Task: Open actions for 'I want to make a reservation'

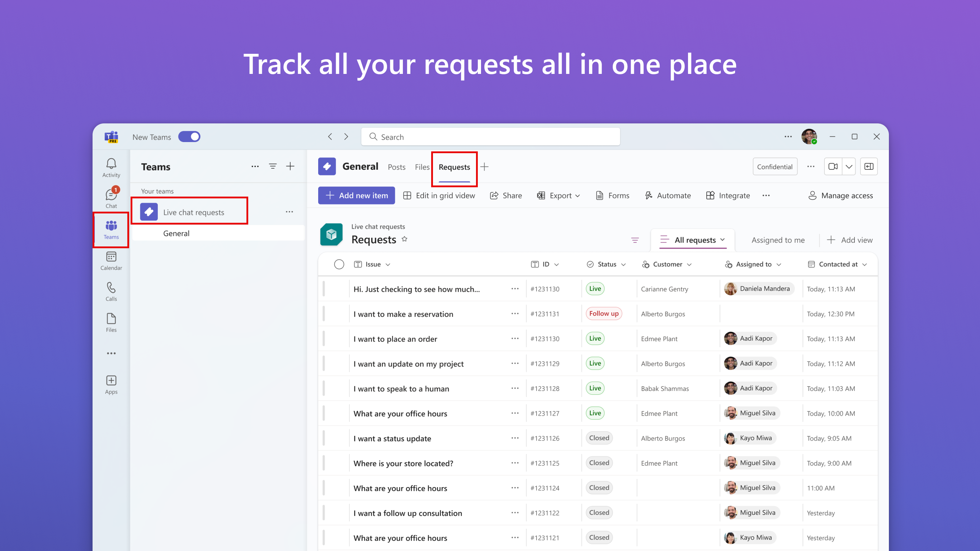Action: (515, 314)
